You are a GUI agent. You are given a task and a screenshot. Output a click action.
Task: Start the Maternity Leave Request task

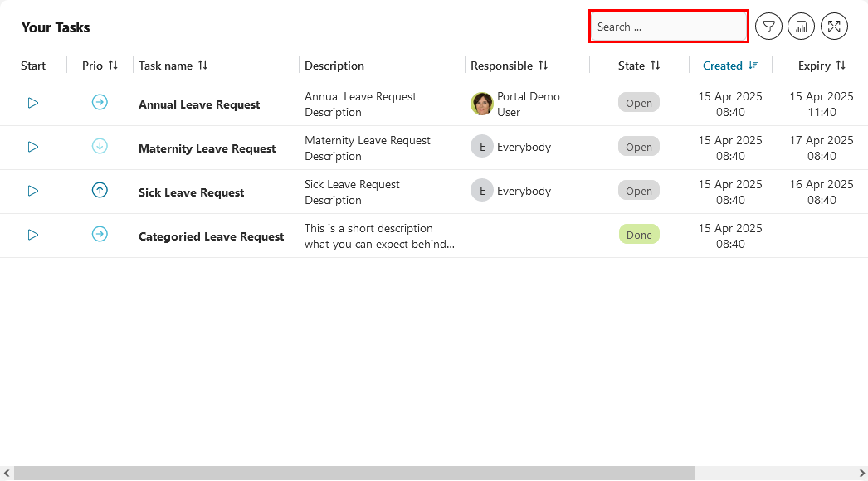[32, 148]
